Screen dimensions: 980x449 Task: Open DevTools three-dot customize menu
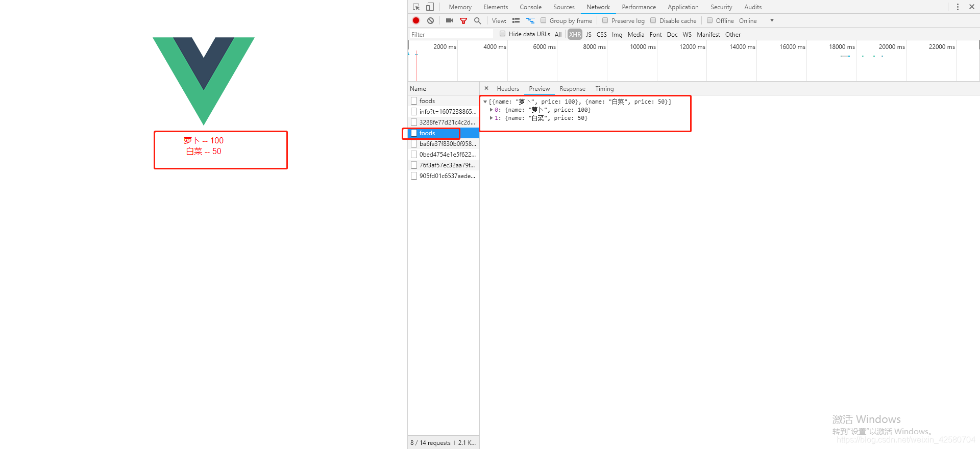point(958,7)
